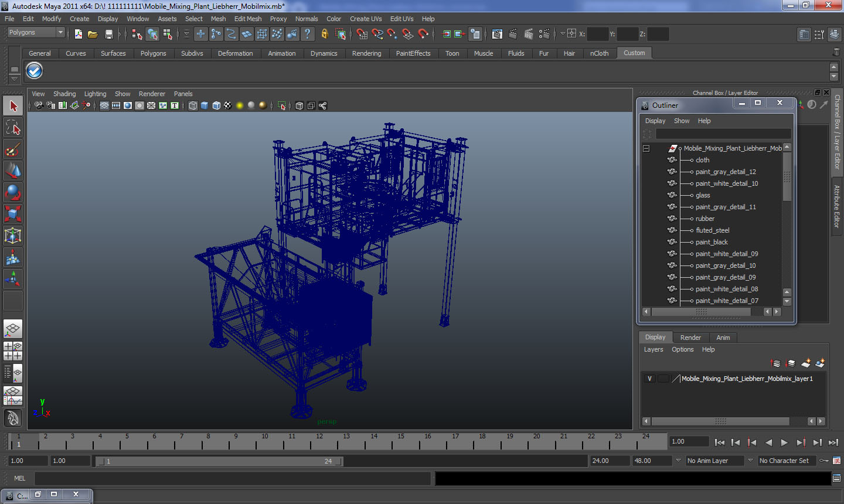Click the New Scene icon
The height and width of the screenshot is (504, 844).
click(x=79, y=34)
